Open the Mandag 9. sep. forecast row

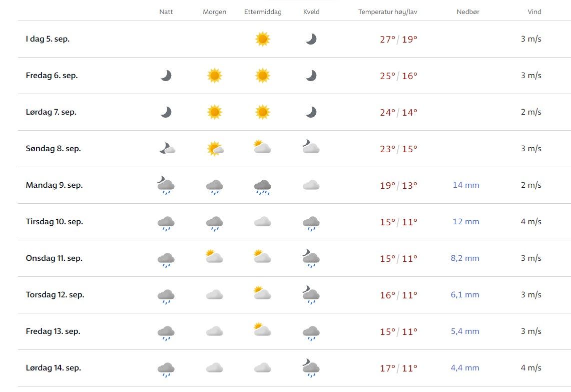(x=54, y=185)
